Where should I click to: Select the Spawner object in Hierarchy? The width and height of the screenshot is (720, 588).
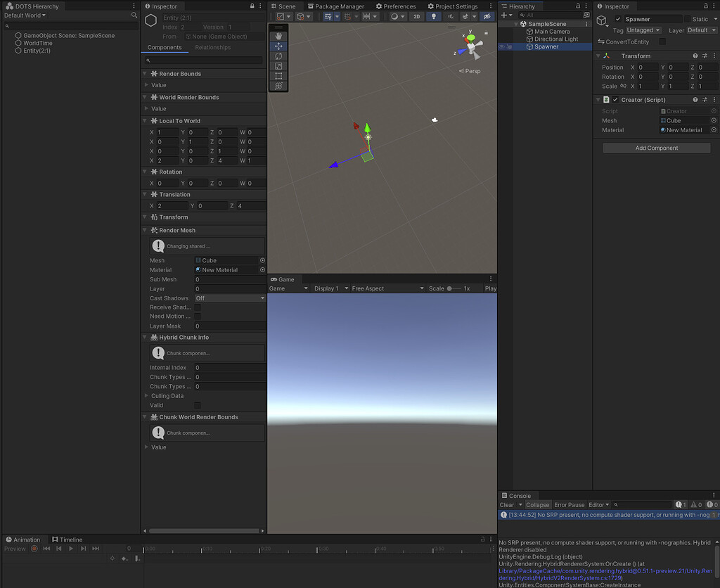point(547,45)
